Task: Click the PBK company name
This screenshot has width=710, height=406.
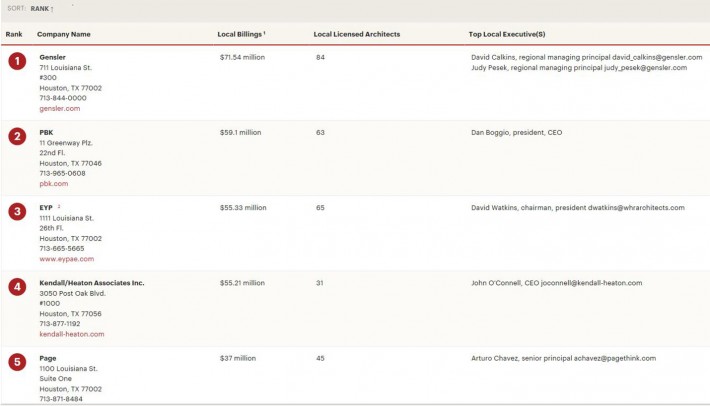Action: coord(46,132)
